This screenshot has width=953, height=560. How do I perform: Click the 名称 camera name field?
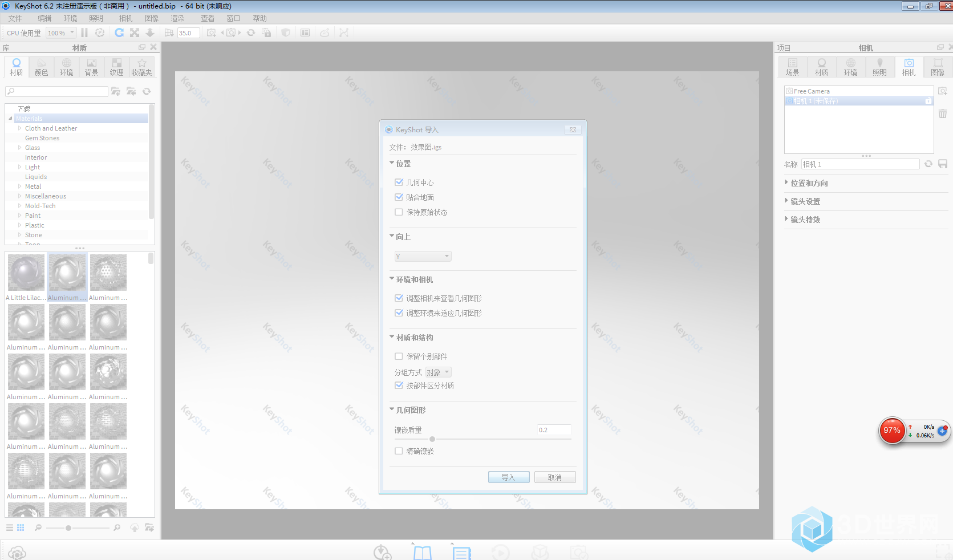coord(861,164)
